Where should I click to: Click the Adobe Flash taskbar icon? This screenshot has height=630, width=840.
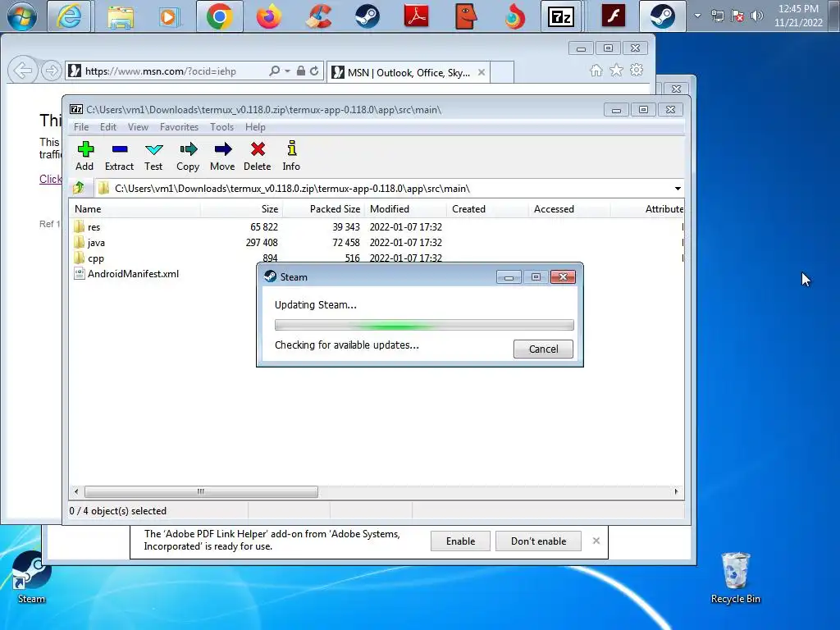coord(613,16)
